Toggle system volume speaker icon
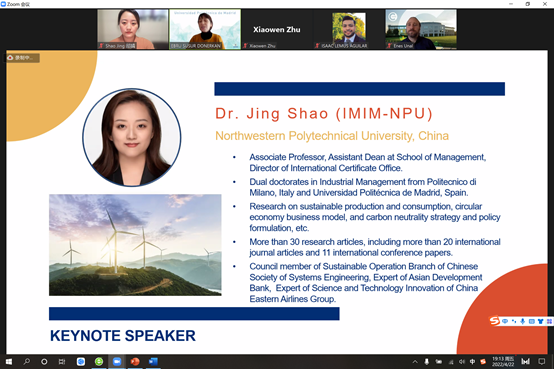Image resolution: width=554 pixels, height=369 pixels. (461, 362)
